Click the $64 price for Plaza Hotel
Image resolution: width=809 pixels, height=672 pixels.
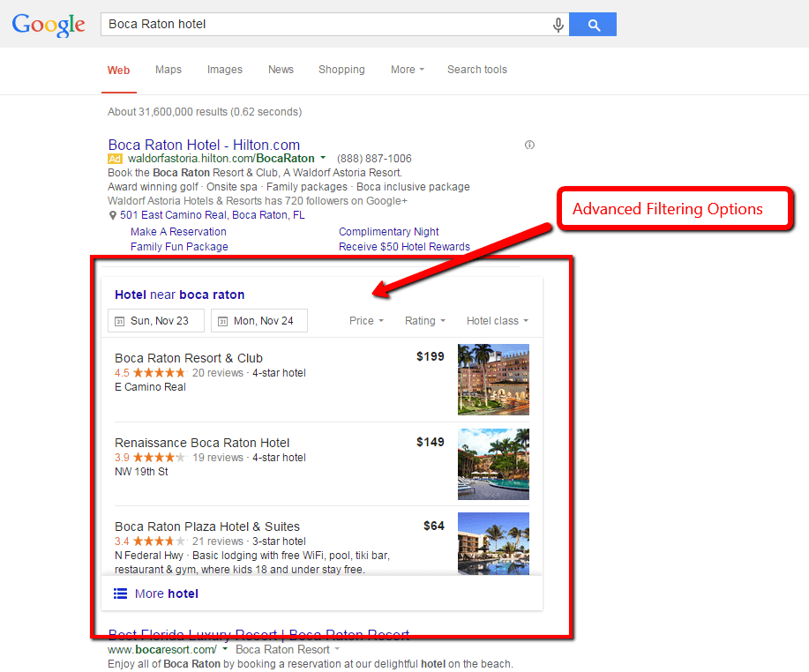point(434,526)
